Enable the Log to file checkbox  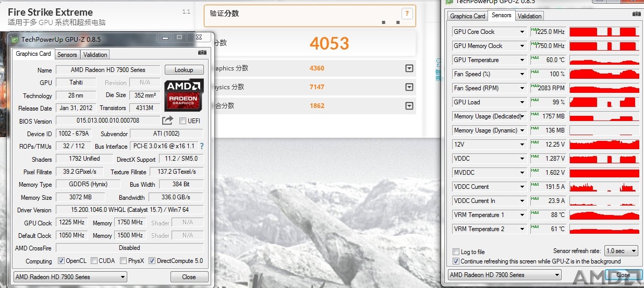[x=456, y=252]
